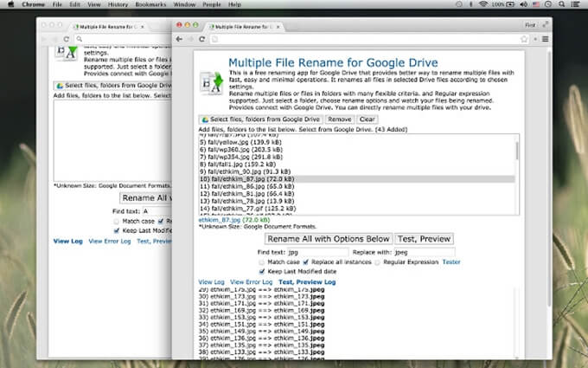Bookmark this page with the star icon
Image resolution: width=588 pixels, height=368 pixels.
[524, 39]
